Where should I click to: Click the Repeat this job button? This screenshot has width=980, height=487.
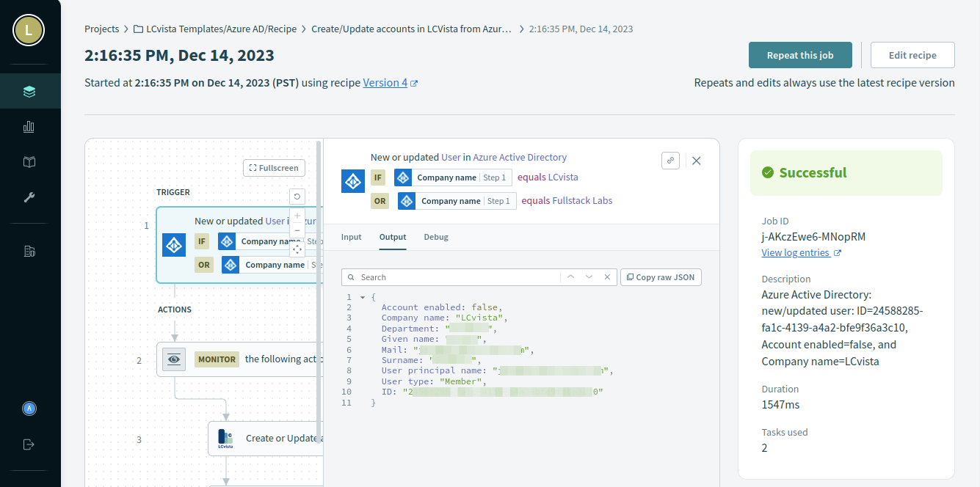[x=800, y=55]
